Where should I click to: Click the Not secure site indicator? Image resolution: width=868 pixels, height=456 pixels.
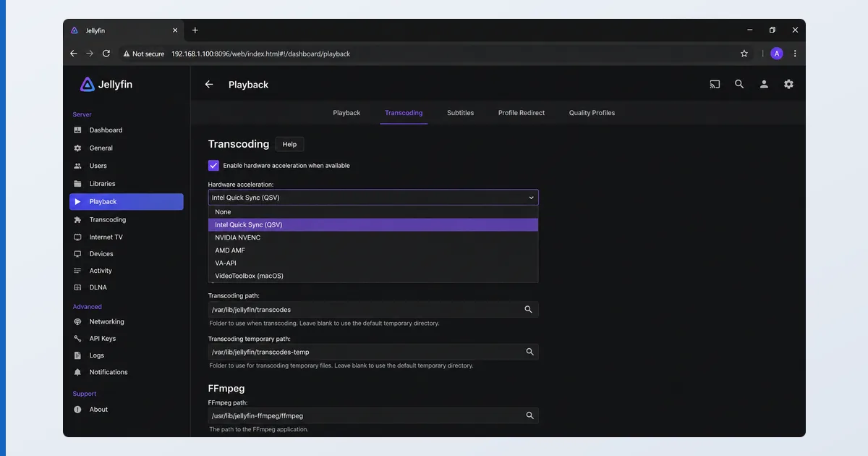[143, 54]
